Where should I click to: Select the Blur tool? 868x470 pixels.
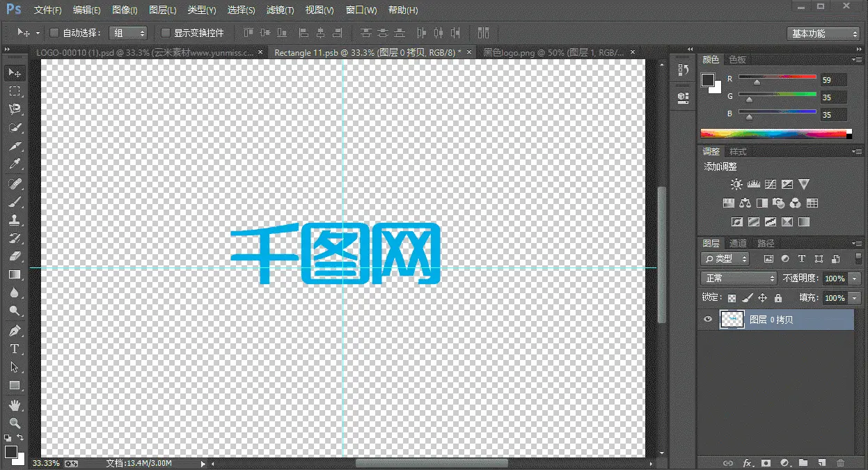(14, 292)
